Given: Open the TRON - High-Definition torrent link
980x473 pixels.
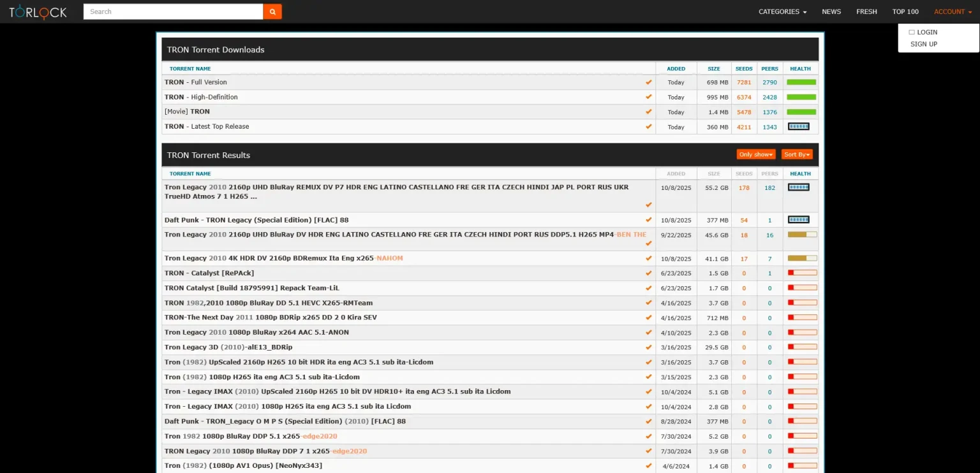Looking at the screenshot, I should tap(201, 97).
